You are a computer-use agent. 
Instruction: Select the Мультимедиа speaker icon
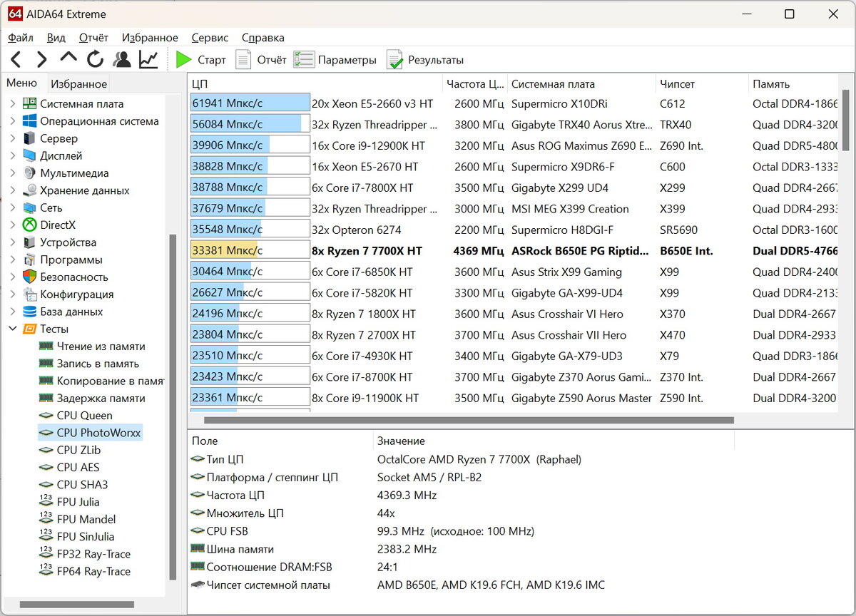point(29,173)
